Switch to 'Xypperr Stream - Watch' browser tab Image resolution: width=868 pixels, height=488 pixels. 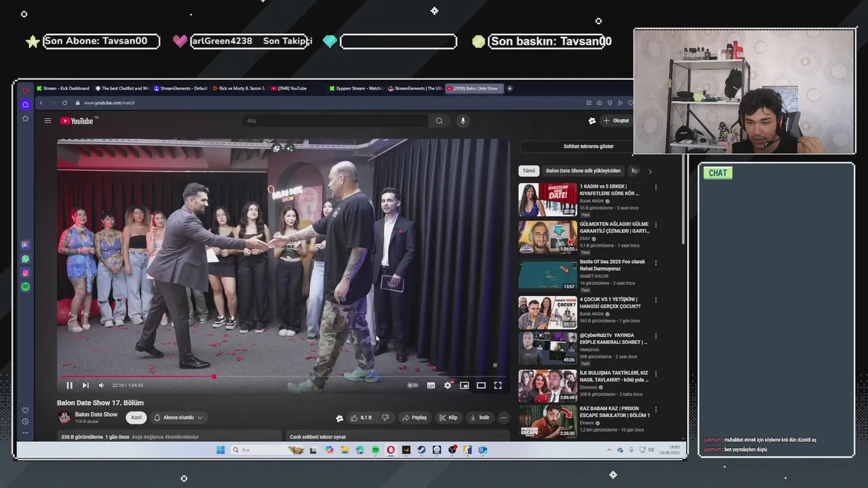[356, 88]
